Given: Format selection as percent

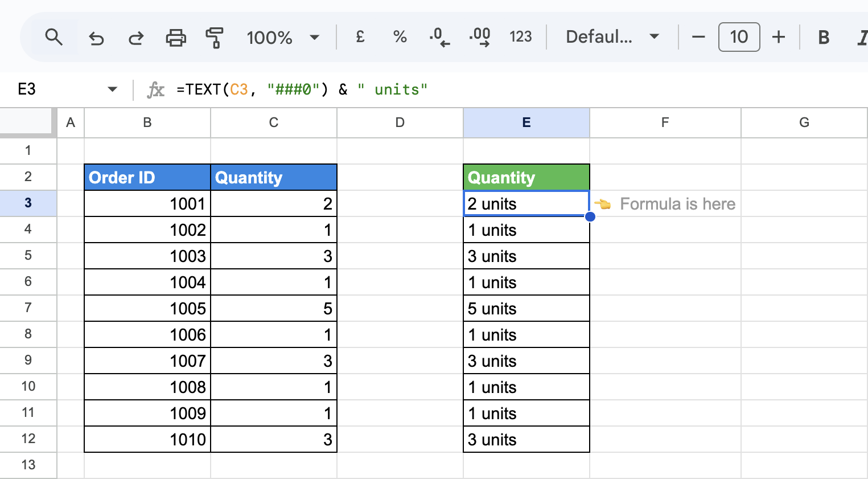Looking at the screenshot, I should click(x=400, y=37).
